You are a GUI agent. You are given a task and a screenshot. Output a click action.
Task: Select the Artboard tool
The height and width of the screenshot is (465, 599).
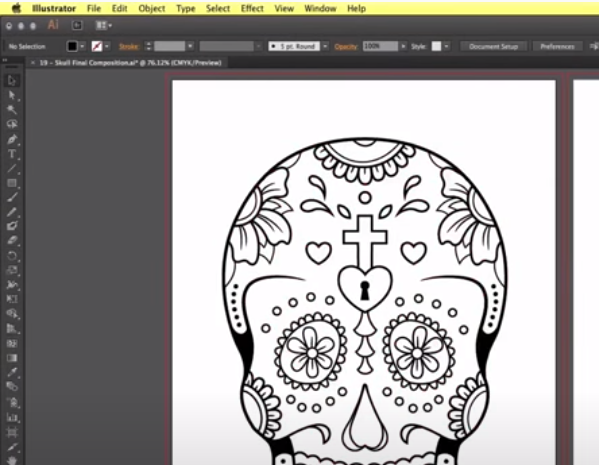[x=11, y=432]
